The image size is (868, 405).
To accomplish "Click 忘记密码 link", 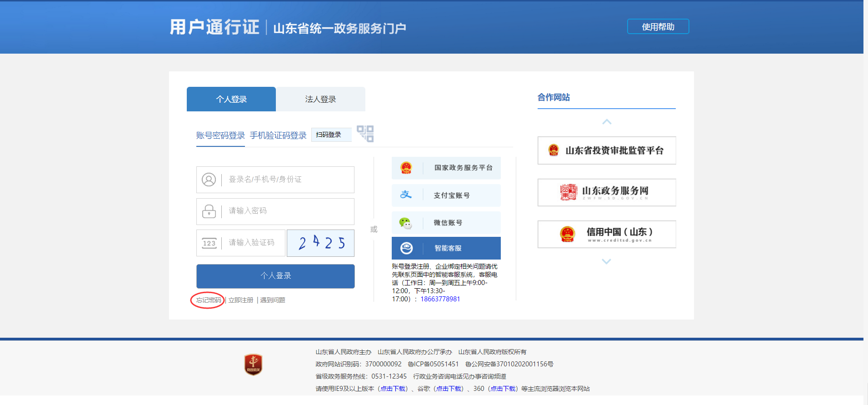I will (x=209, y=300).
